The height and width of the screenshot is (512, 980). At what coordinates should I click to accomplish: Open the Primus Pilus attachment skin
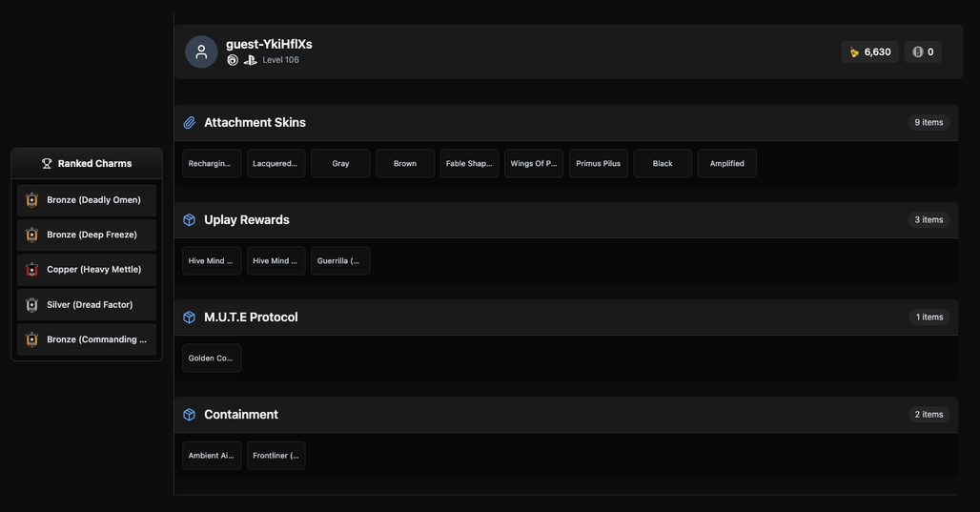[x=598, y=163]
